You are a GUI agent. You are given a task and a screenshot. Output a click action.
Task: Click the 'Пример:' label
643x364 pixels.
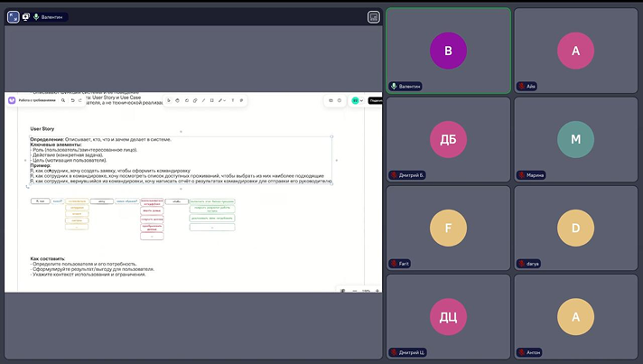click(x=40, y=165)
